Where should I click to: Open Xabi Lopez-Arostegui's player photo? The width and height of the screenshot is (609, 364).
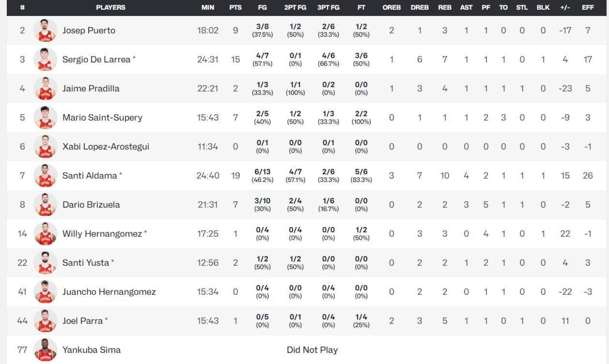pyautogui.click(x=45, y=147)
